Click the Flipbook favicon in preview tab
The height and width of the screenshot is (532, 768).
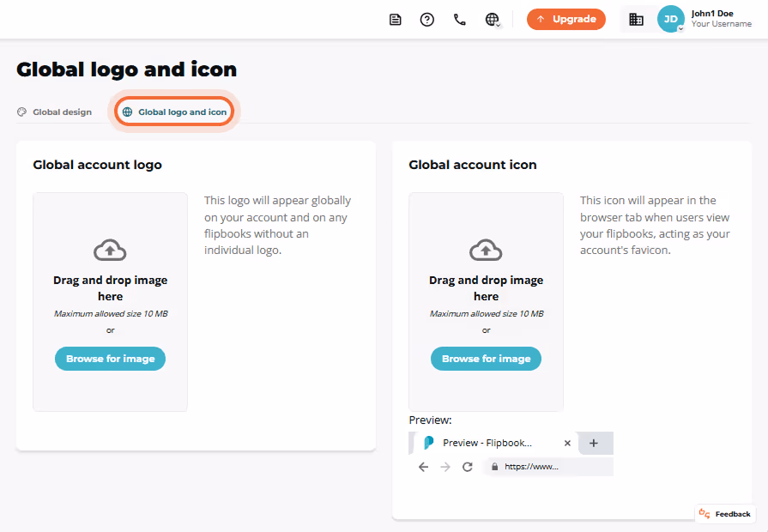tap(428, 443)
